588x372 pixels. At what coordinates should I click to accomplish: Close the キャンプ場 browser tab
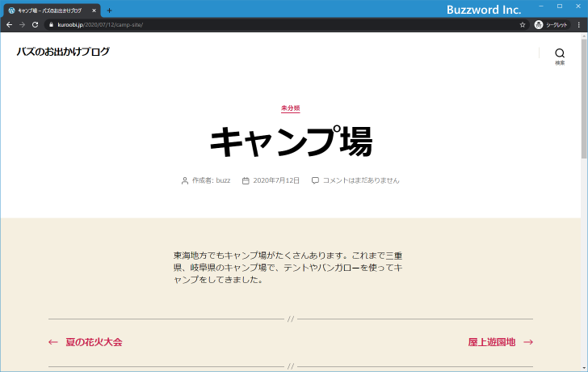(x=94, y=11)
